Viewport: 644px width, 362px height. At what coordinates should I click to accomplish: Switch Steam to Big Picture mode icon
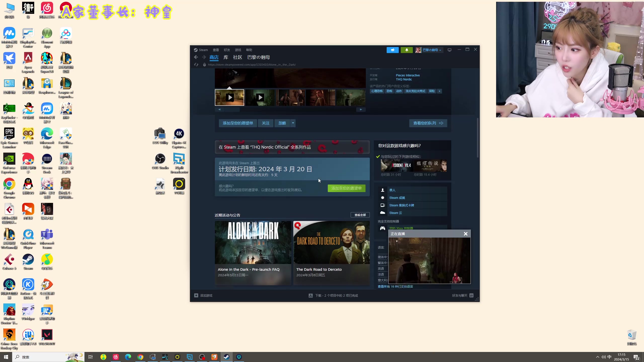pos(450,50)
